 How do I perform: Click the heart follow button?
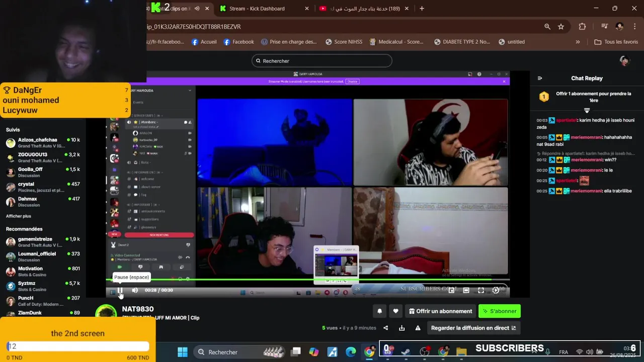[x=395, y=311]
